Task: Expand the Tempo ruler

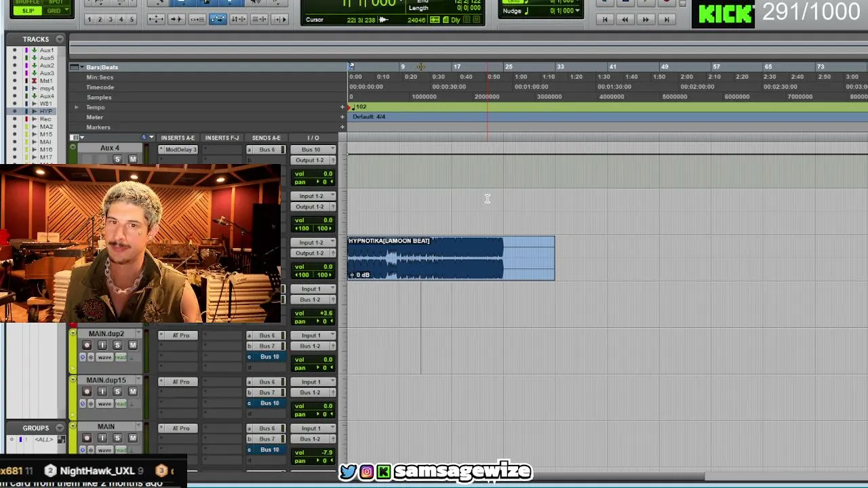Action: point(76,107)
